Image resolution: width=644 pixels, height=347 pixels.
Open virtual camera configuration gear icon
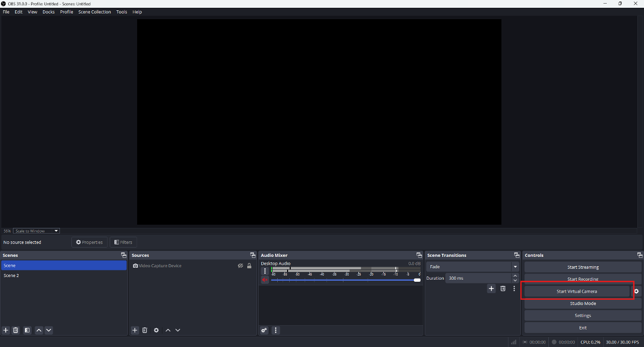point(636,291)
